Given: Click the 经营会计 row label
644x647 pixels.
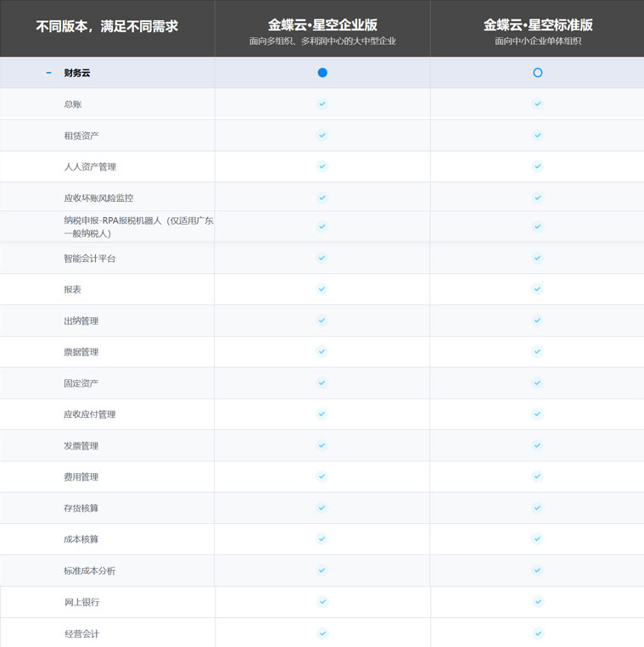Looking at the screenshot, I should tap(81, 633).
